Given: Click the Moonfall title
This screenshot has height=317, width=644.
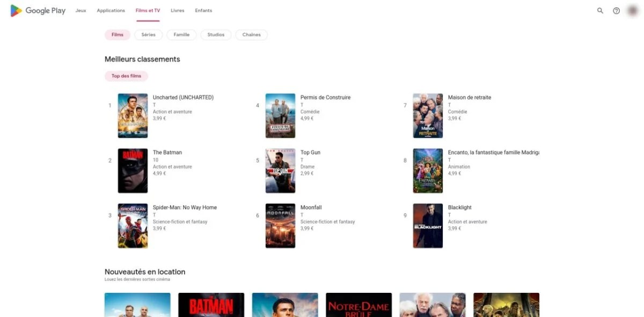Looking at the screenshot, I should click(x=311, y=208).
